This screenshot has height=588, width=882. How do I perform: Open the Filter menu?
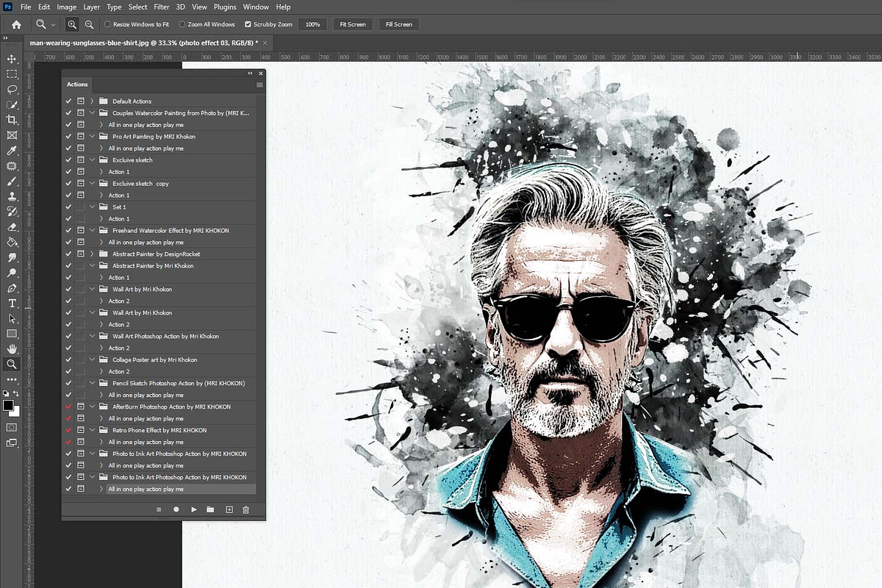click(162, 7)
